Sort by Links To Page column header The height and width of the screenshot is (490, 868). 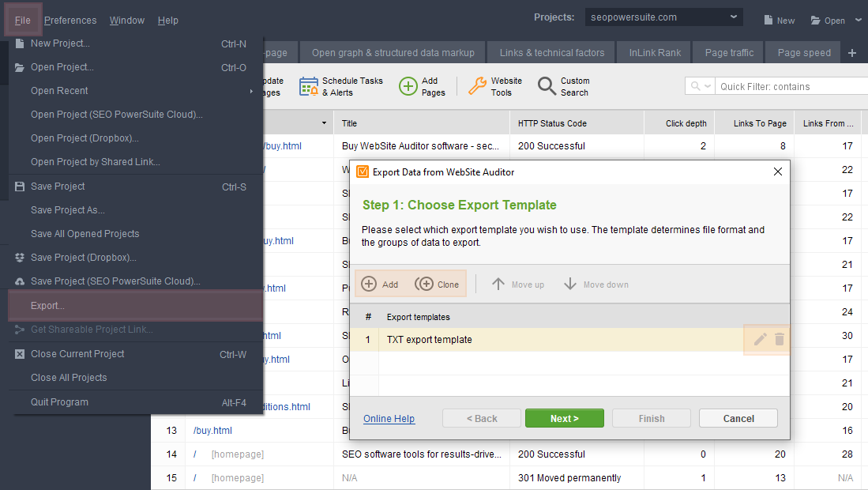[754, 123]
